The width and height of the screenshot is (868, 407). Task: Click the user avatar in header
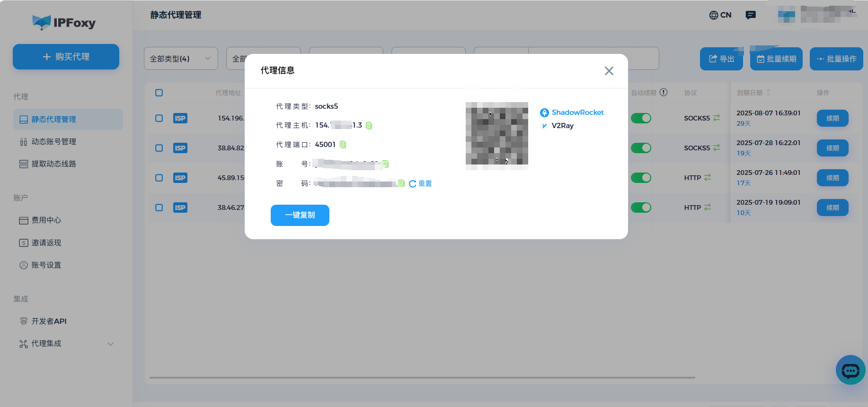tap(786, 15)
